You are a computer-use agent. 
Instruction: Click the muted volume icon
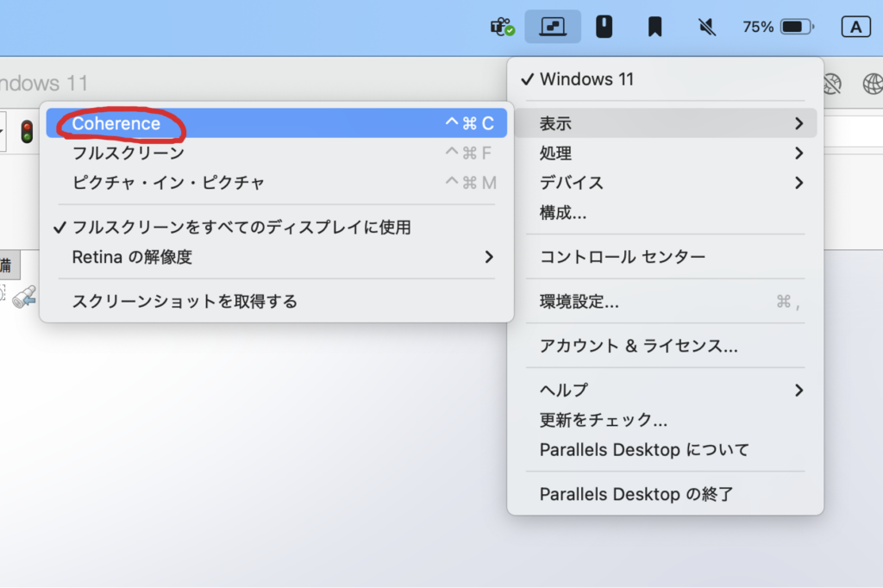click(x=707, y=27)
